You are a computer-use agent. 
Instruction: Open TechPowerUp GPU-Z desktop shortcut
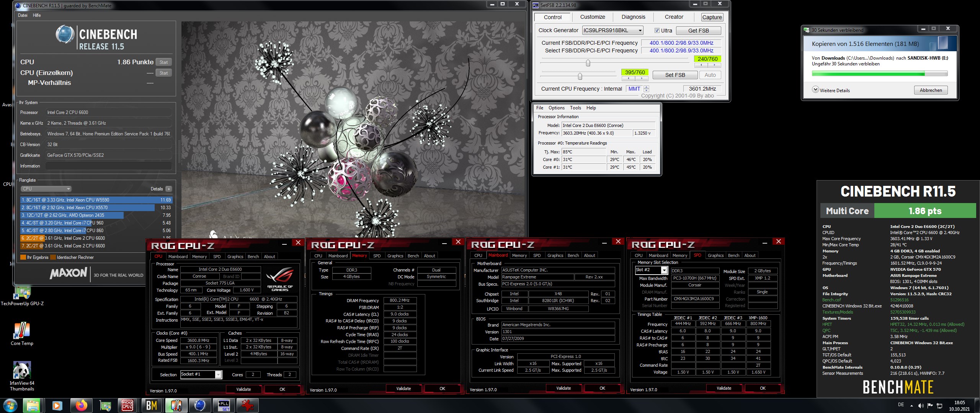click(22, 296)
